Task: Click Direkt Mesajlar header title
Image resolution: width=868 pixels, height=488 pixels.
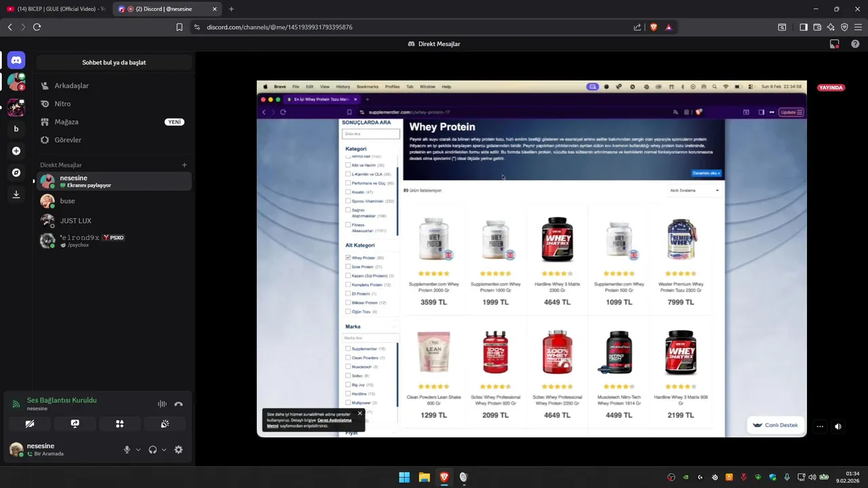Action: click(x=434, y=43)
